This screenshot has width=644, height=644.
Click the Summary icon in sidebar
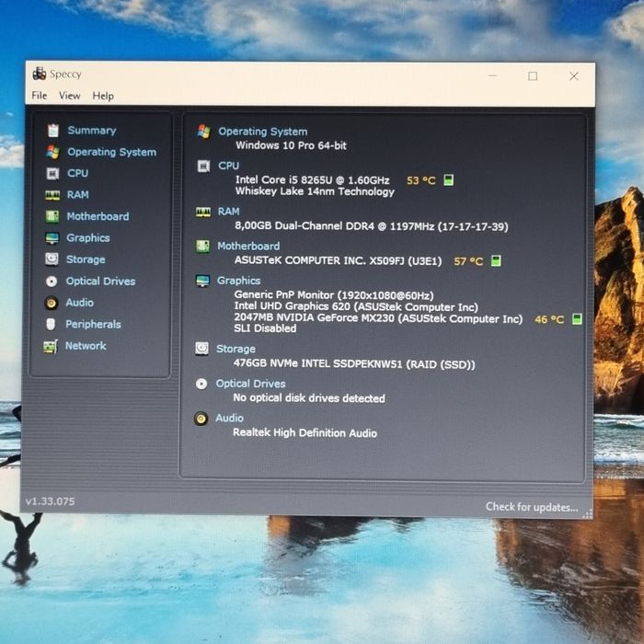(52, 131)
